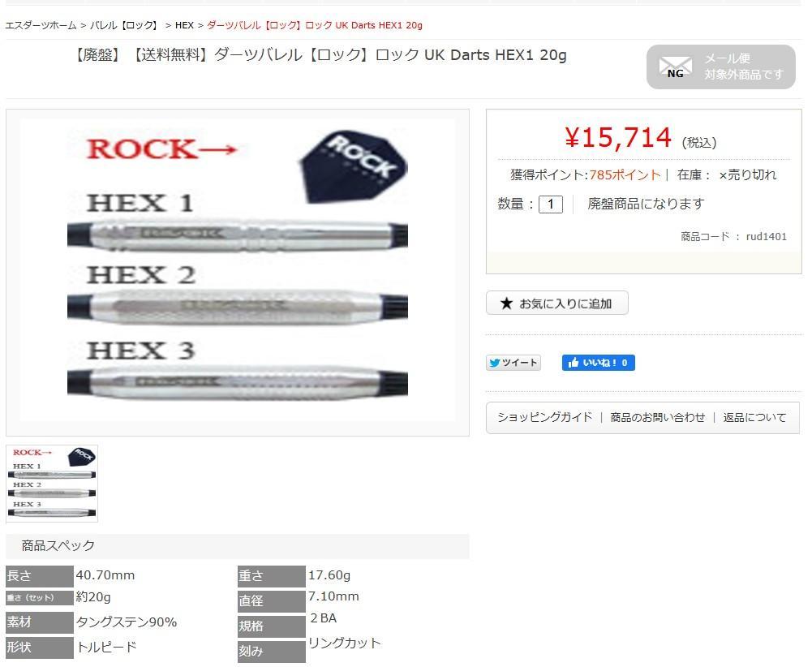Click the Facebook thumbs-up like button
Image resolution: width=812 pixels, height=667 pixels.
click(x=598, y=363)
